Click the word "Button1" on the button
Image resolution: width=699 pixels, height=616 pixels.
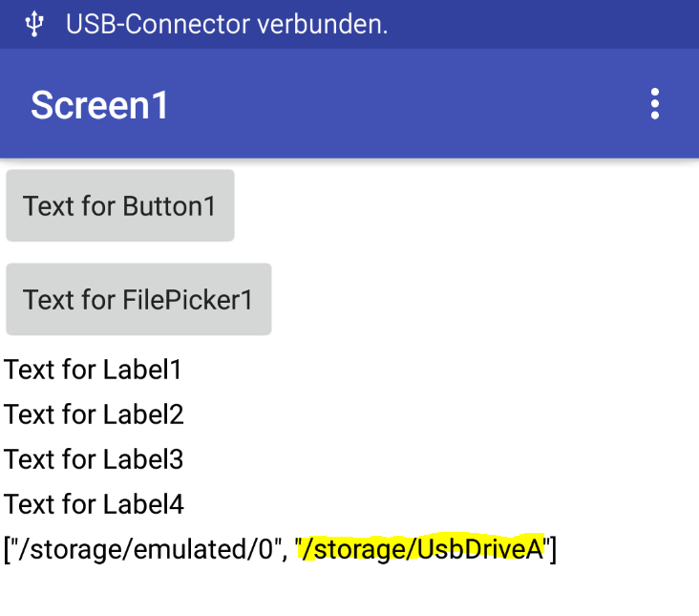(x=170, y=206)
